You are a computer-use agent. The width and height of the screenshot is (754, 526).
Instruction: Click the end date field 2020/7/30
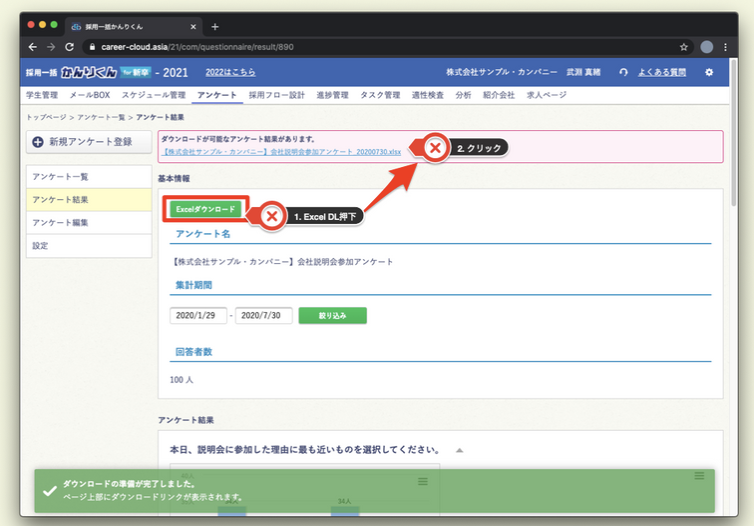pos(263,315)
